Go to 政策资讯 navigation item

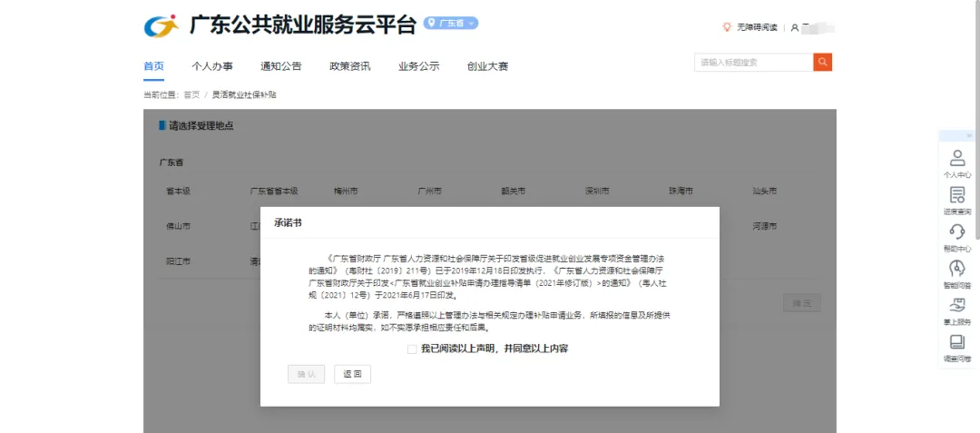click(x=349, y=66)
